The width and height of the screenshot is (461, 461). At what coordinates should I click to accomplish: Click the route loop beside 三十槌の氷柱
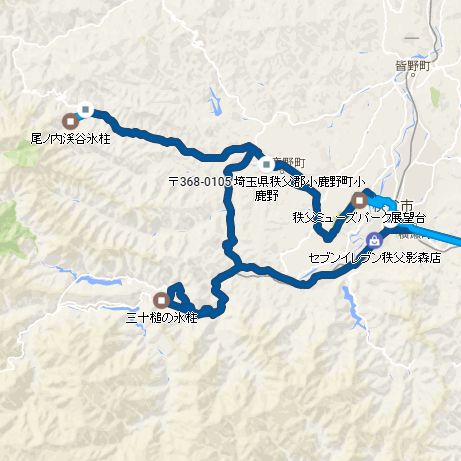pos(179,295)
